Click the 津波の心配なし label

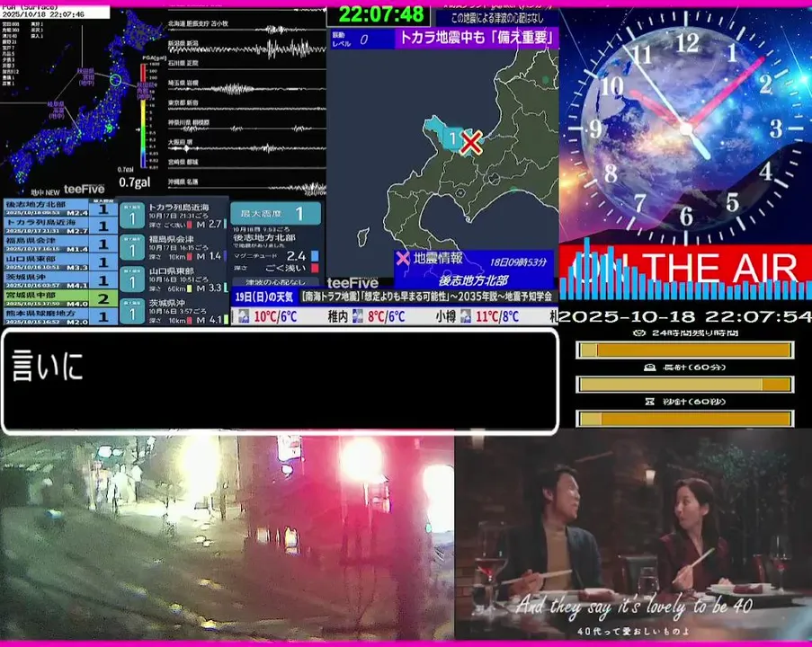tap(275, 282)
